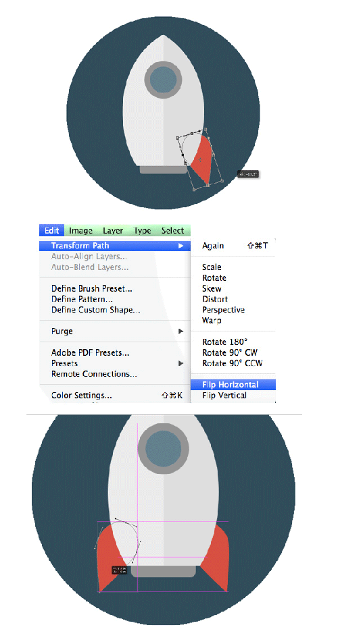
Task: Open the Image menu
Action: [80, 230]
